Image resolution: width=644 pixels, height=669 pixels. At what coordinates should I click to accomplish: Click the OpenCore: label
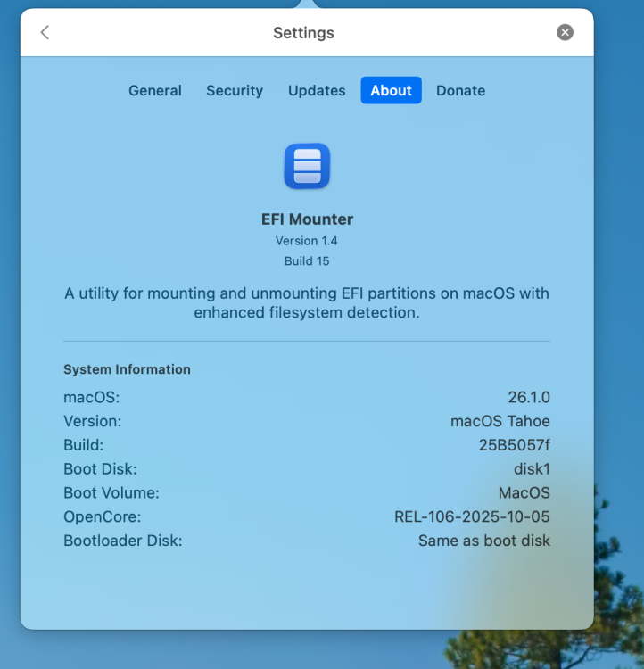pos(102,516)
